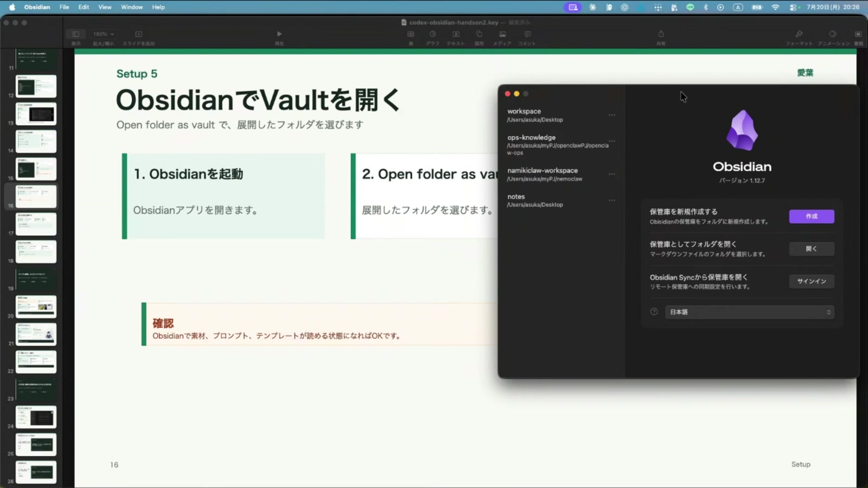Viewport: 868px width, 488px height.
Task: Open the Help menu
Action: (x=158, y=7)
